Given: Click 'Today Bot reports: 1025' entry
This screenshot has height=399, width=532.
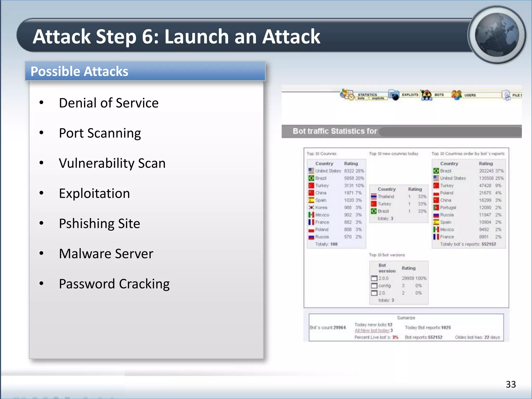Looking at the screenshot, I should 428,328.
